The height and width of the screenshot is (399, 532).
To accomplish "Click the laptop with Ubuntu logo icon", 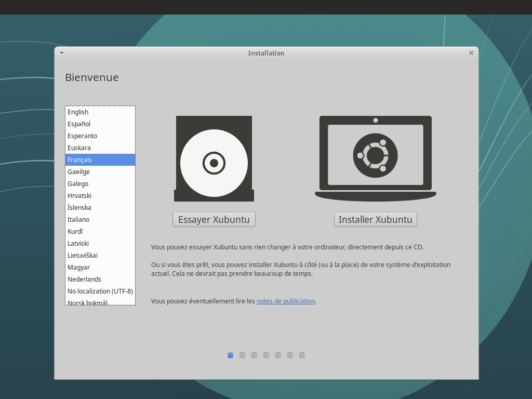I will 375,157.
